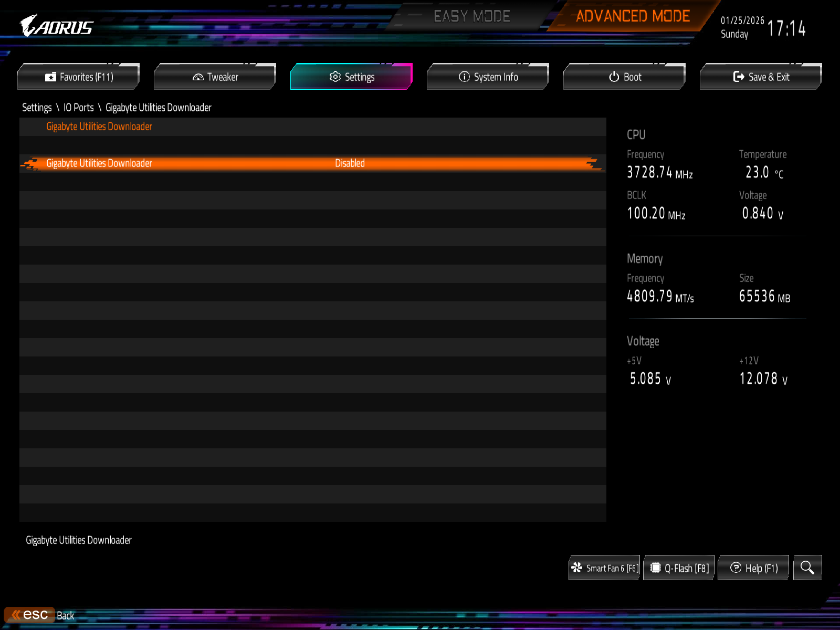840x630 pixels.
Task: Click the Boot power icon
Action: [x=614, y=77]
